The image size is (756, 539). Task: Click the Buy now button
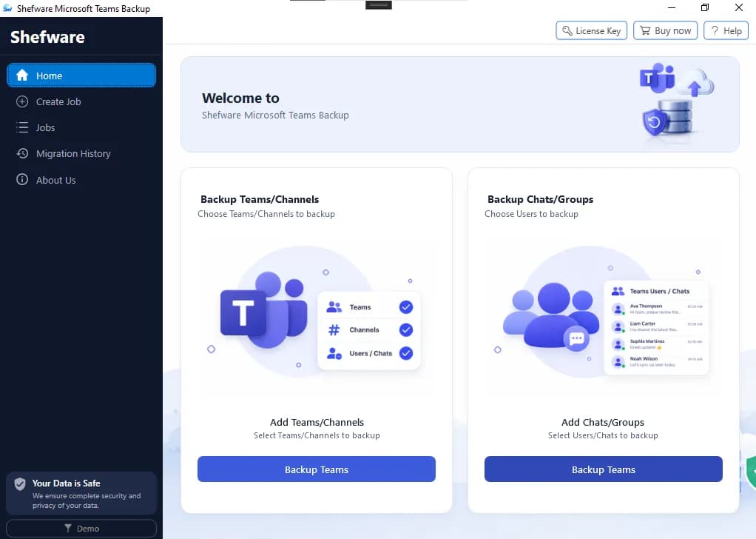click(x=665, y=31)
